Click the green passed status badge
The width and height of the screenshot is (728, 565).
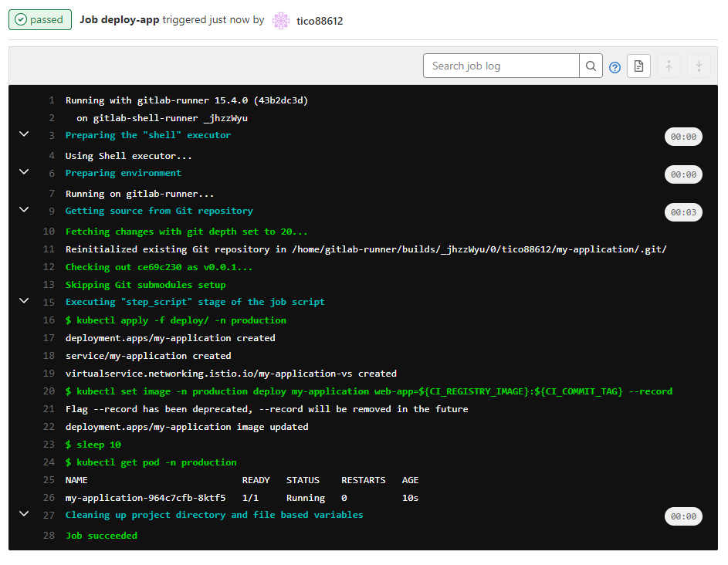coord(40,20)
